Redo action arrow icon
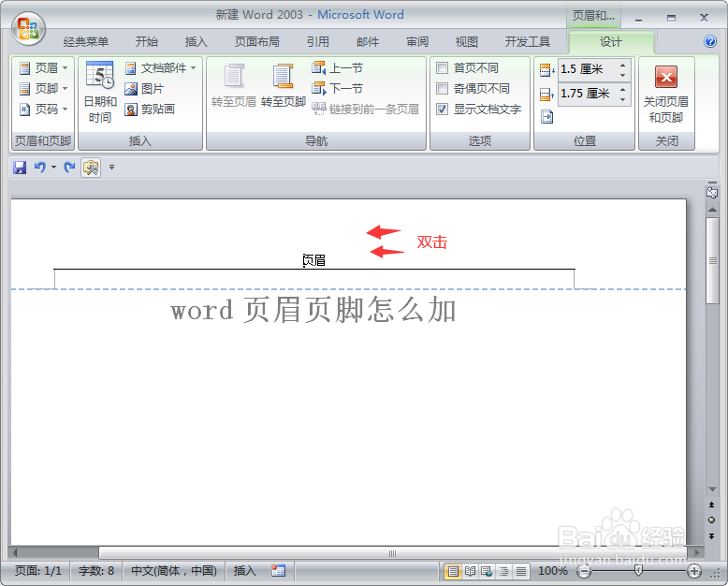728x586 pixels. point(69,168)
